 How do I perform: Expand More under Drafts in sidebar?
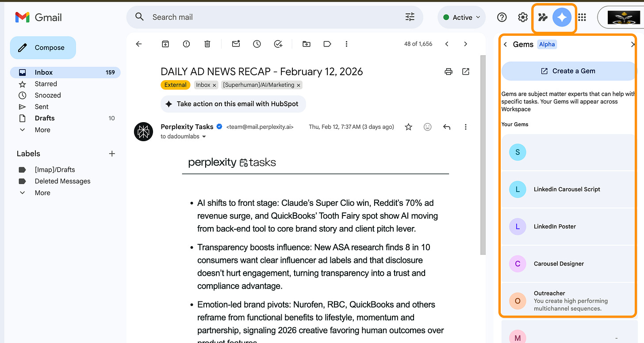(42, 130)
